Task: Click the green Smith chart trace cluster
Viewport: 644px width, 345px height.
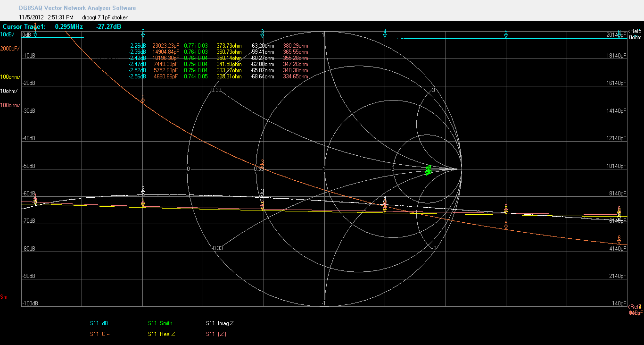Action: (x=428, y=170)
